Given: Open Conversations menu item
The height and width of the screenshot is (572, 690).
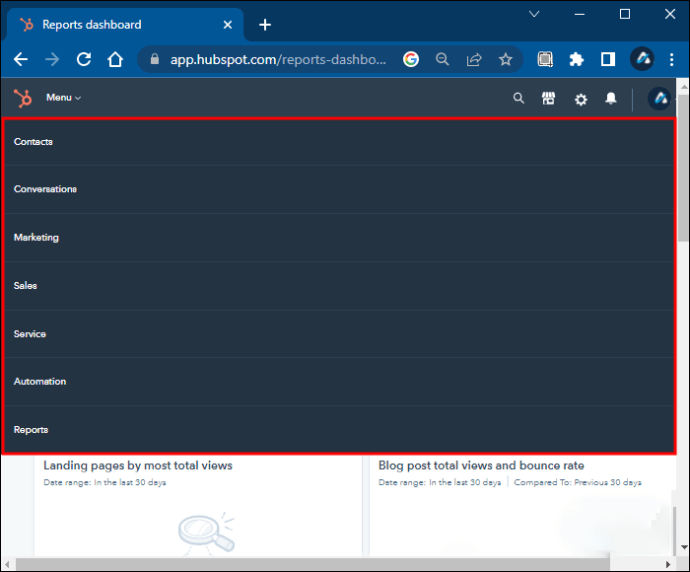Looking at the screenshot, I should (339, 189).
